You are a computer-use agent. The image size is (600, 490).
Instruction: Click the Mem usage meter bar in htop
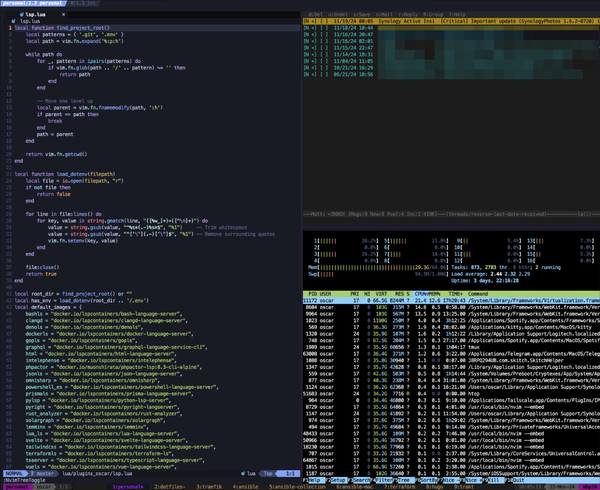(380, 268)
